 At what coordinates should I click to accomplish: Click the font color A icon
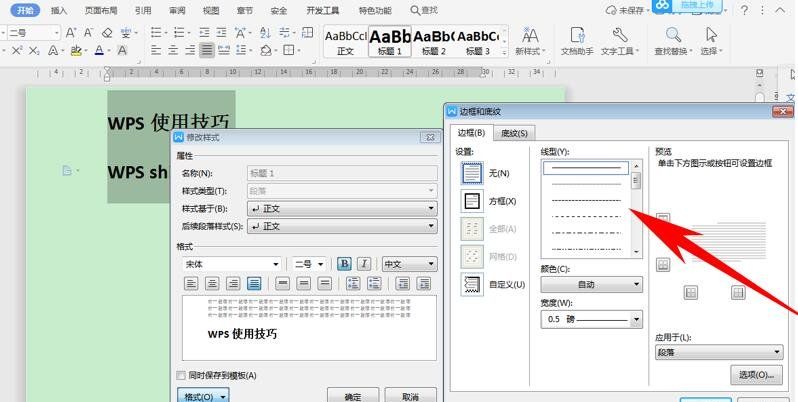pyautogui.click(x=99, y=50)
